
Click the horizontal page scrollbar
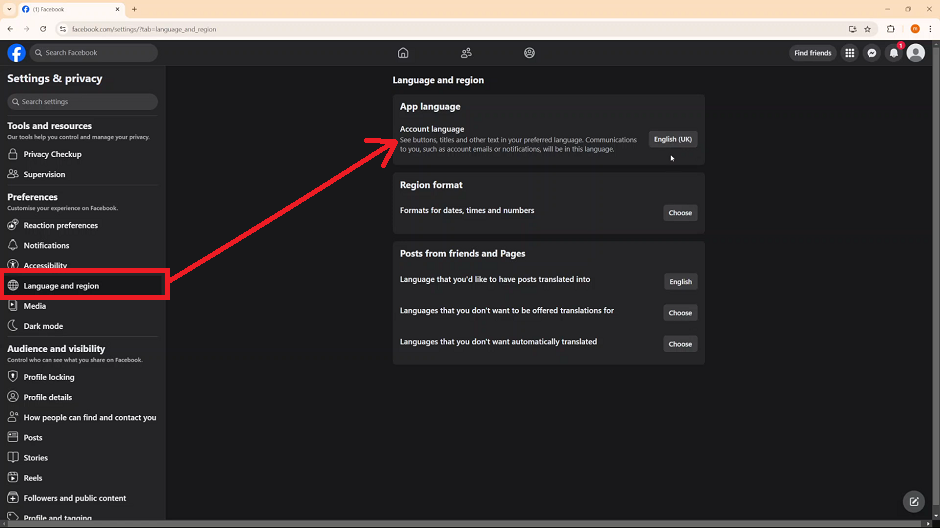pyautogui.click(x=468, y=524)
